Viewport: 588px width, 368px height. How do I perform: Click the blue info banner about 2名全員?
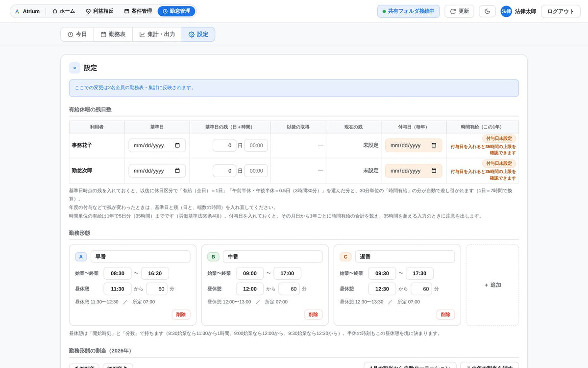click(294, 88)
